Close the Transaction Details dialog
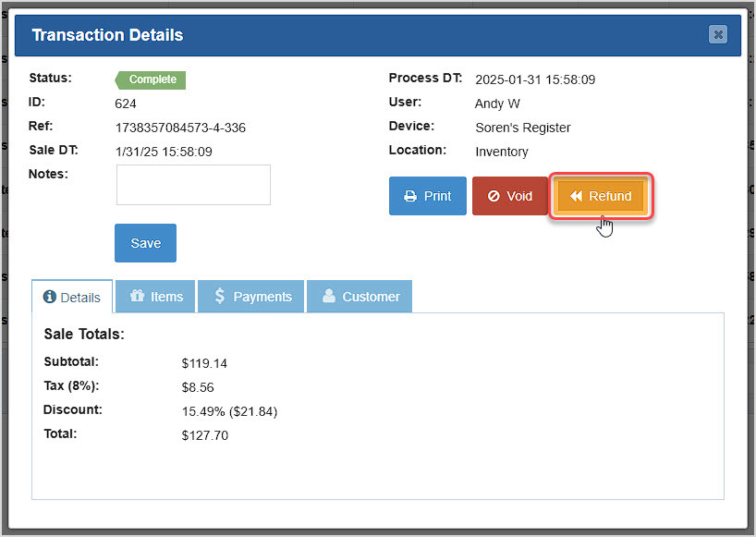Screen dimensions: 756x537 718,34
